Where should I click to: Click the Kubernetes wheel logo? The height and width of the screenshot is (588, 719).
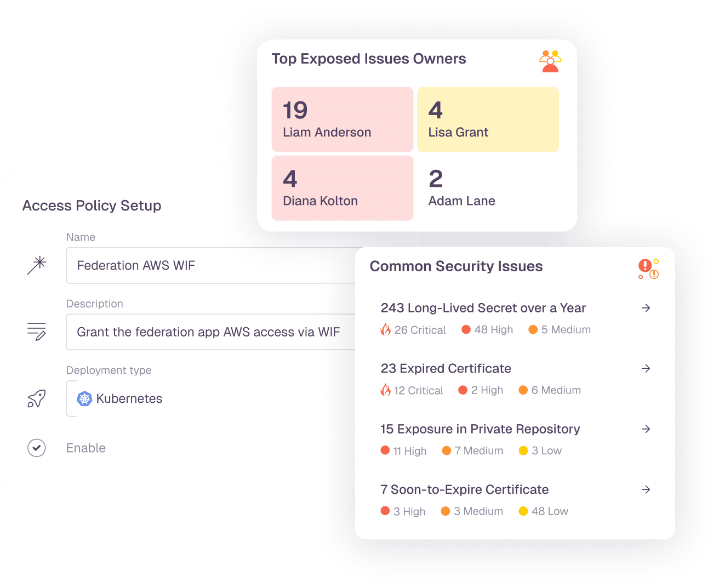click(x=84, y=398)
